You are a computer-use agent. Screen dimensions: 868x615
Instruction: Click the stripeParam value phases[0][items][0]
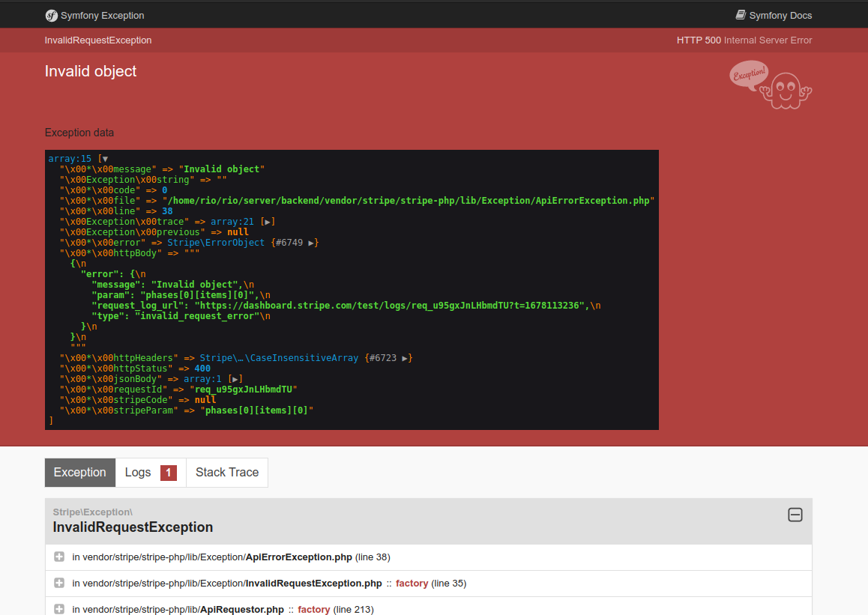257,411
